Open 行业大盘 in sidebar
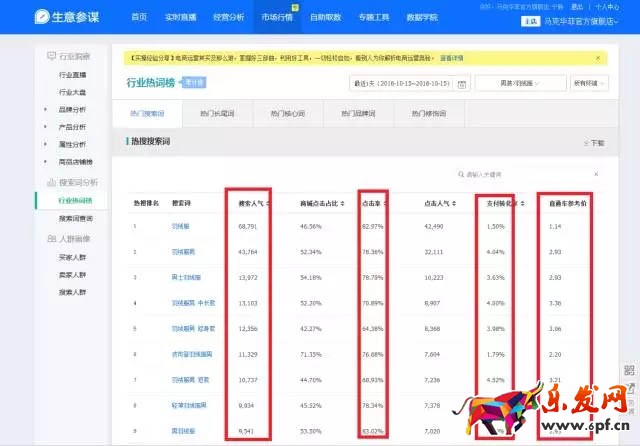 tap(72, 92)
